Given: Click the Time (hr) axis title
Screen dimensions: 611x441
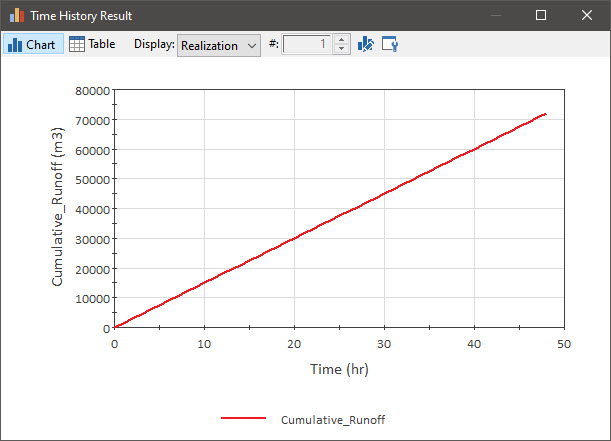Looking at the screenshot, I should coord(339,369).
